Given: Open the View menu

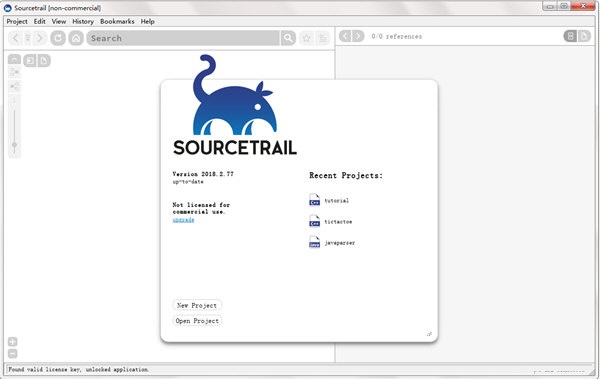Looking at the screenshot, I should (x=59, y=21).
